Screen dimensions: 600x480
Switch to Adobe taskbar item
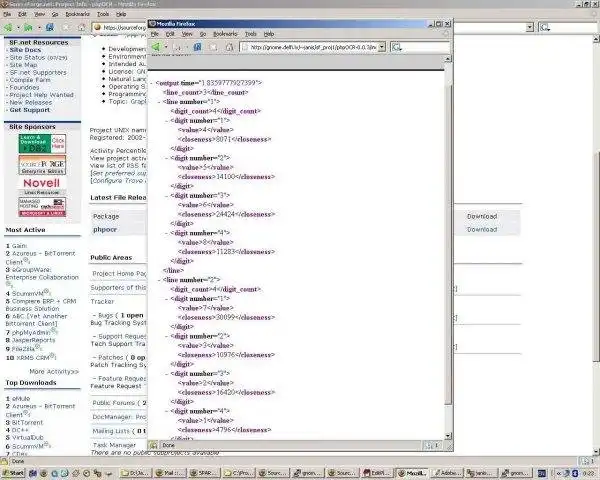pos(447,473)
